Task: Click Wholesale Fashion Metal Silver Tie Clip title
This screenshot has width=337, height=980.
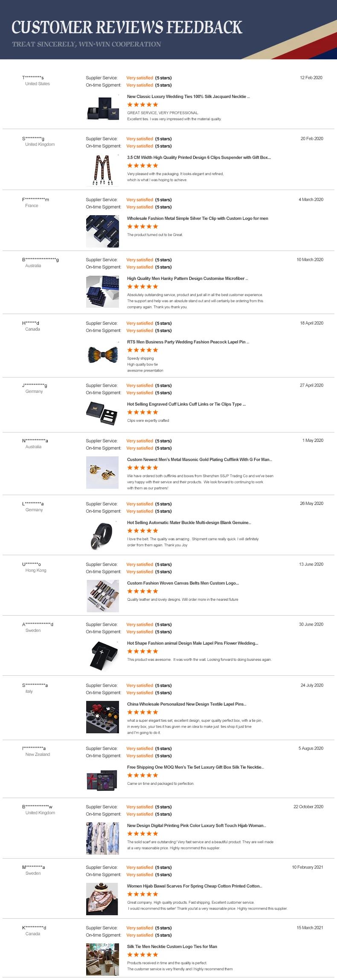Action: coord(198,219)
